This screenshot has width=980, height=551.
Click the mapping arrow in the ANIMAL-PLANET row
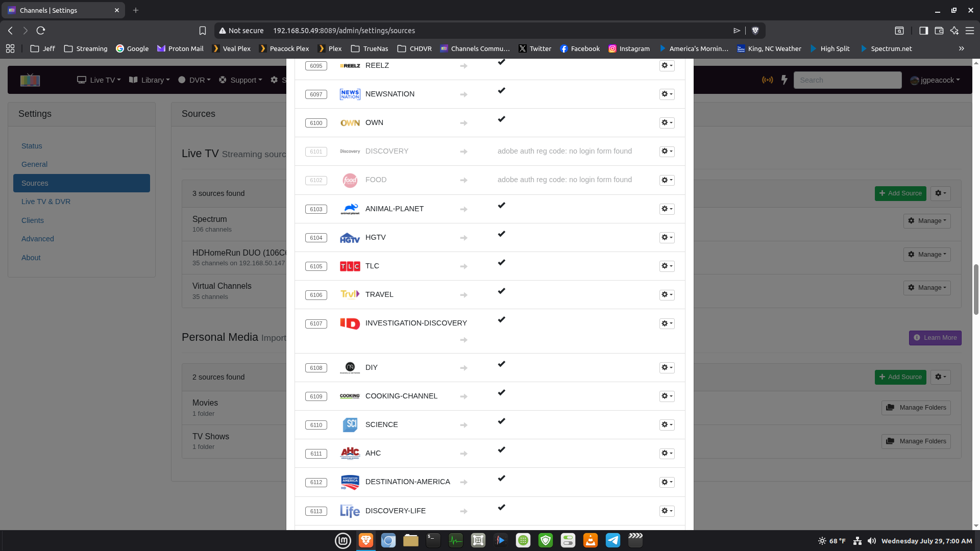463,209
